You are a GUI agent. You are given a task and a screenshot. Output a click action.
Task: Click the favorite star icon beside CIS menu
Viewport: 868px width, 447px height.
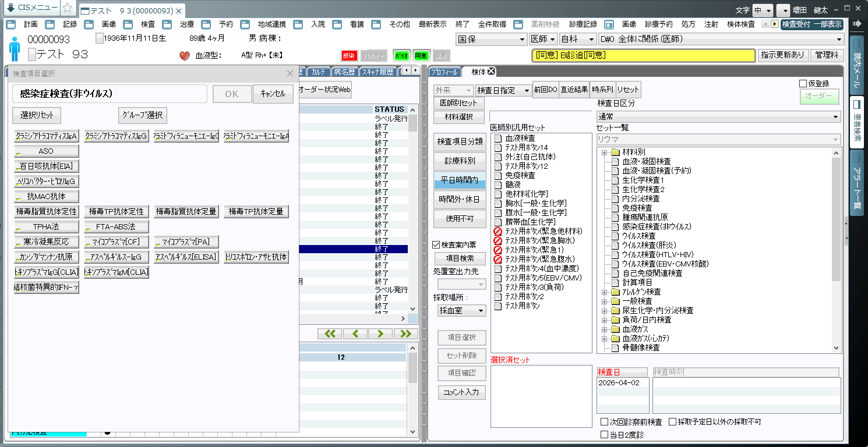point(68,8)
